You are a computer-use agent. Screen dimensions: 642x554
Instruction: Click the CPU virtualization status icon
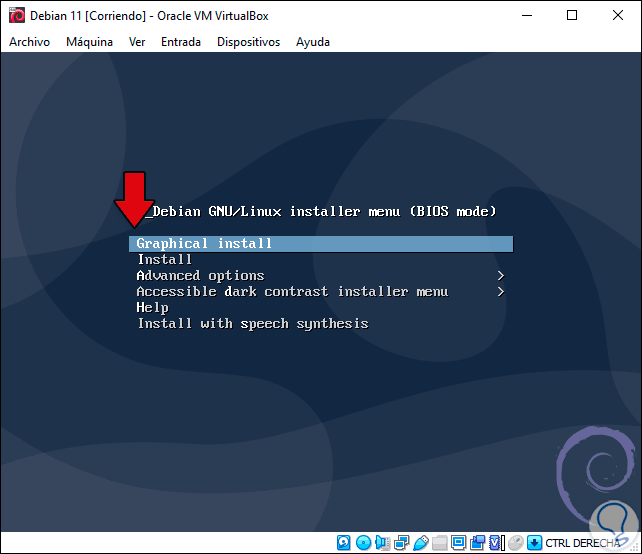[495, 543]
